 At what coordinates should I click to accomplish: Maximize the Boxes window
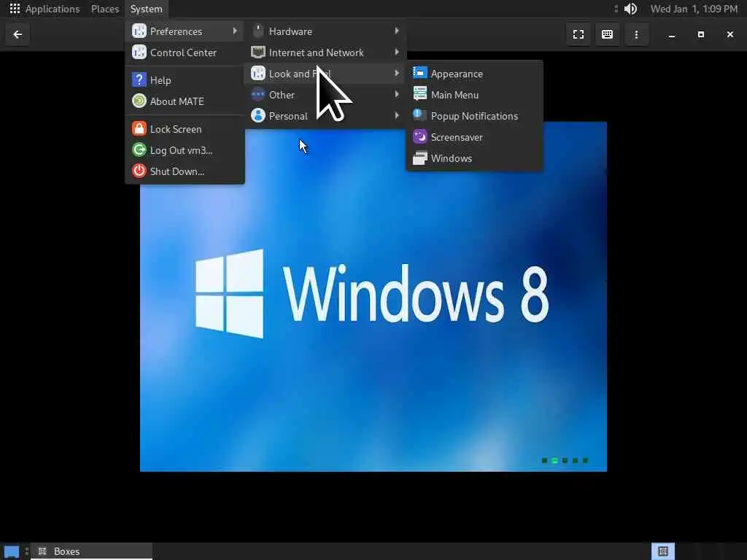coord(701,34)
